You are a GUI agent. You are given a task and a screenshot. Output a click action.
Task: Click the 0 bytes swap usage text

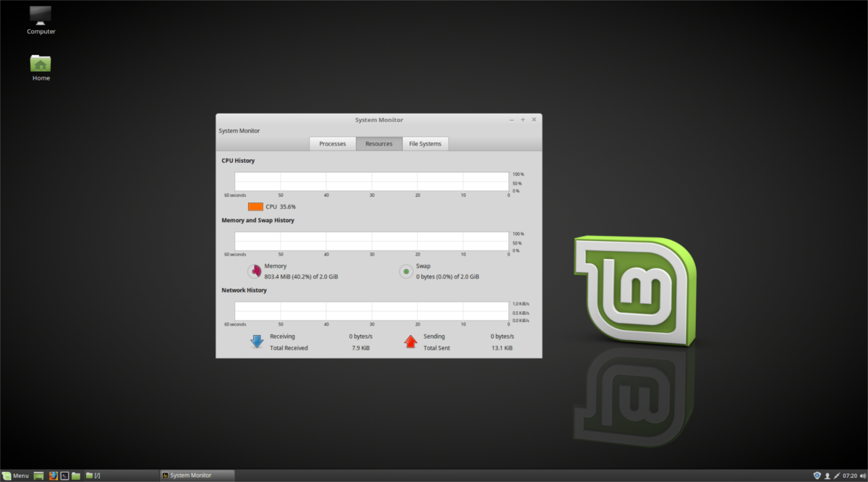tap(448, 276)
